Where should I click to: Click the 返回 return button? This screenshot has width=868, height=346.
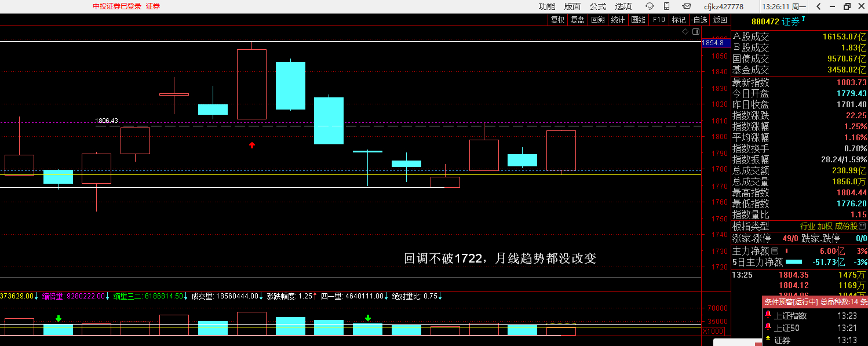pos(720,20)
